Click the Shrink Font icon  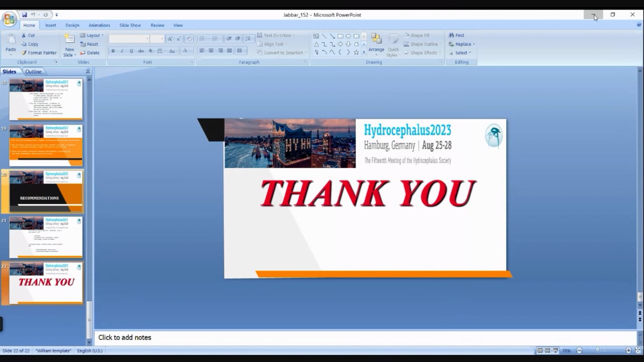[x=178, y=39]
